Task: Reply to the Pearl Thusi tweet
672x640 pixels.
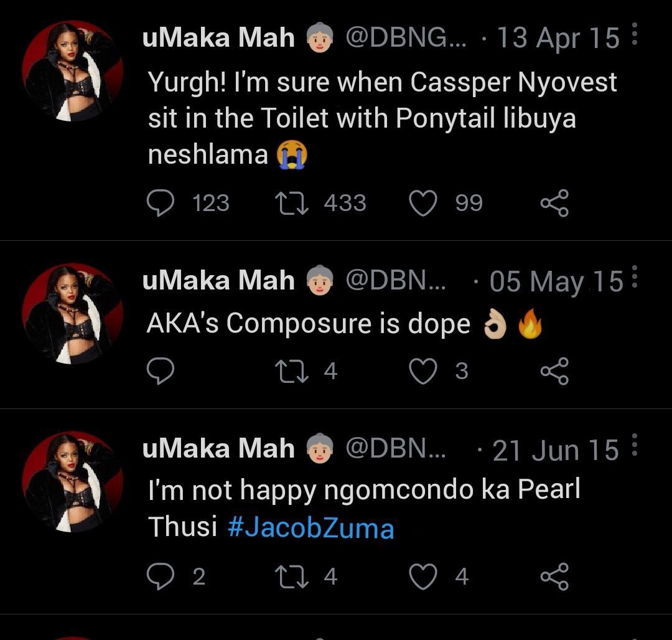Action: pyautogui.click(x=161, y=576)
